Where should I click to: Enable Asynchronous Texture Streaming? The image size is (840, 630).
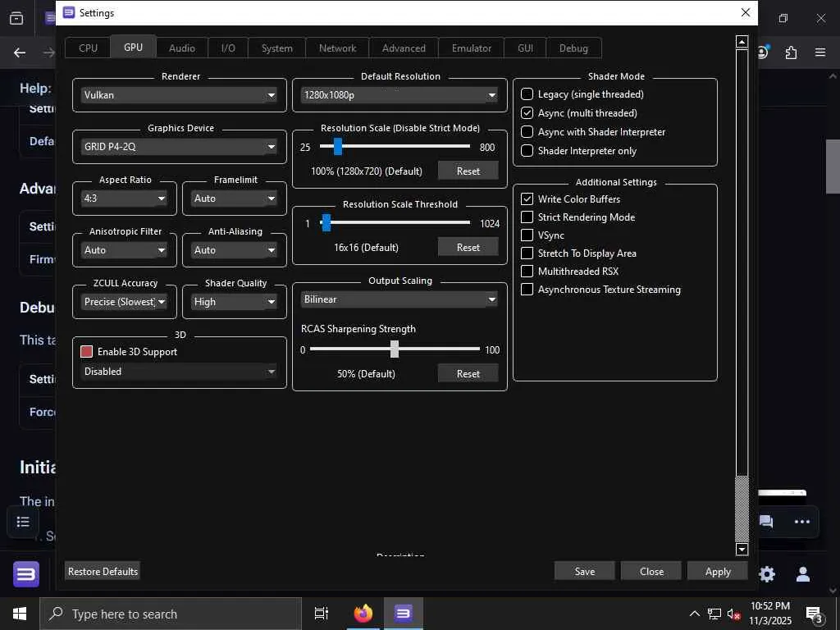(x=527, y=290)
